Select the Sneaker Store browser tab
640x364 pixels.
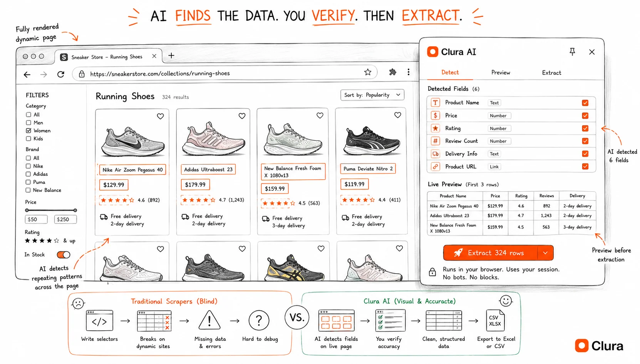coord(108,57)
